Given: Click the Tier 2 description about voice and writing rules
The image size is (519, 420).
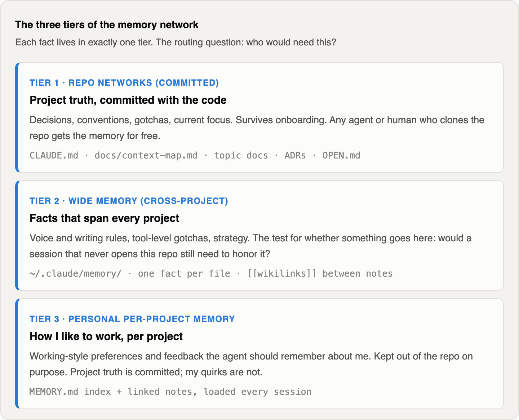Looking at the screenshot, I should 250,246.
